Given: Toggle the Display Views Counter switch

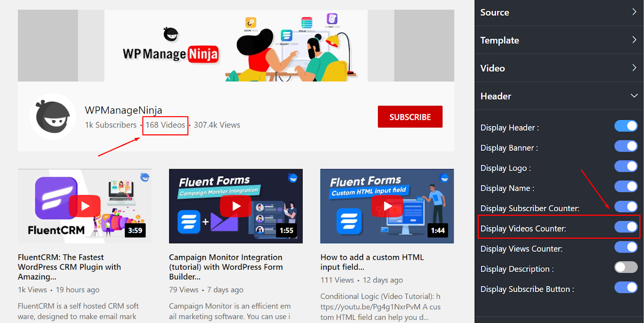Looking at the screenshot, I should click(626, 247).
